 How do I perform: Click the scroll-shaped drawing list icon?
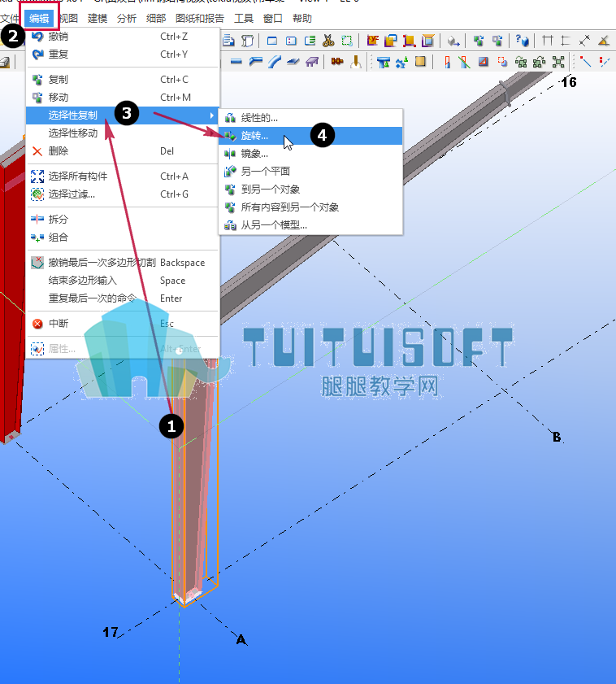pos(247,41)
